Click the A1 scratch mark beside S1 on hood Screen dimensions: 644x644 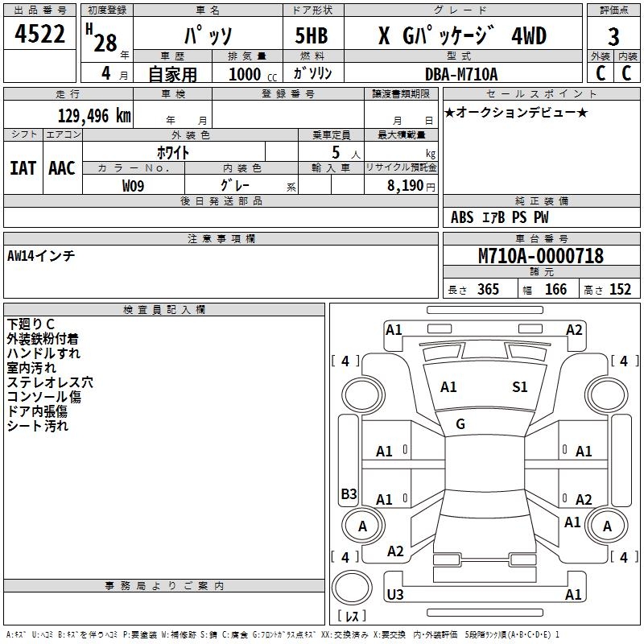(448, 387)
